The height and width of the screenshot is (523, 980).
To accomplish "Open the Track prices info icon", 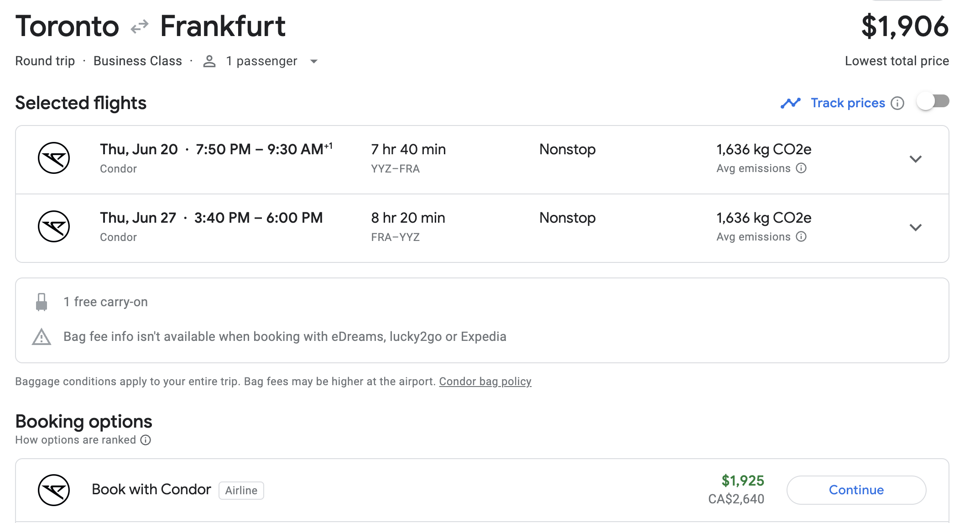I will (897, 103).
